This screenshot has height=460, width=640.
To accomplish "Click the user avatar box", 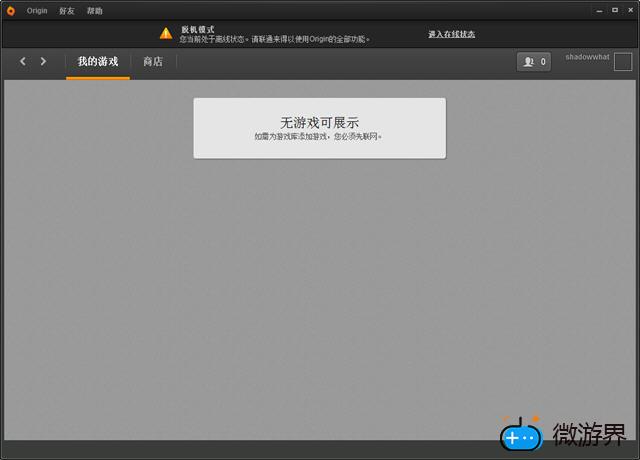I will 623,62.
